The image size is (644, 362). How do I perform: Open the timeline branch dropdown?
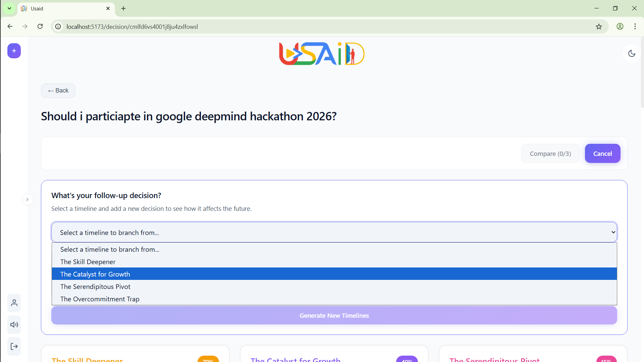point(334,232)
